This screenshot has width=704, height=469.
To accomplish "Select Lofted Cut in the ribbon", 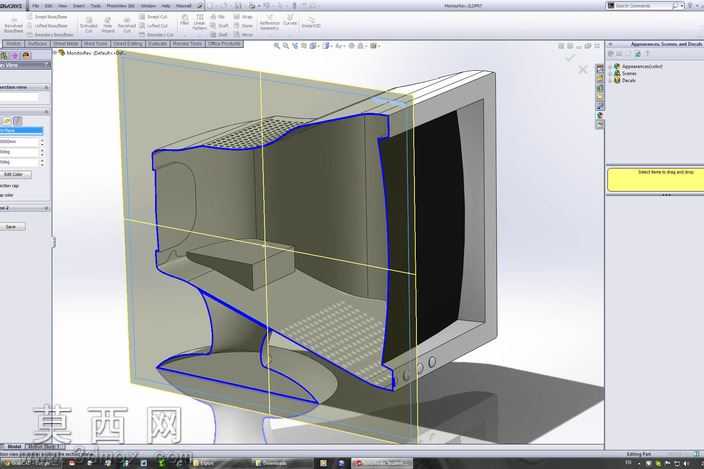I will click(154, 26).
